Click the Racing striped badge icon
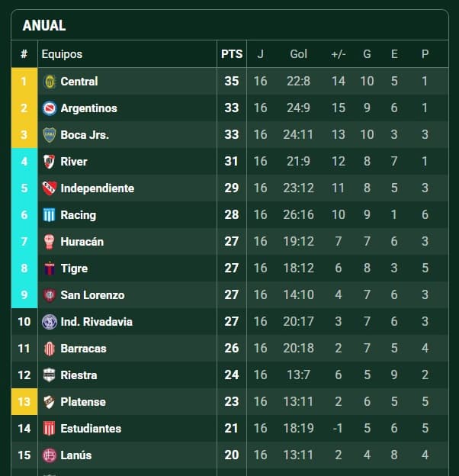The height and width of the screenshot is (476, 459). pyautogui.click(x=49, y=215)
